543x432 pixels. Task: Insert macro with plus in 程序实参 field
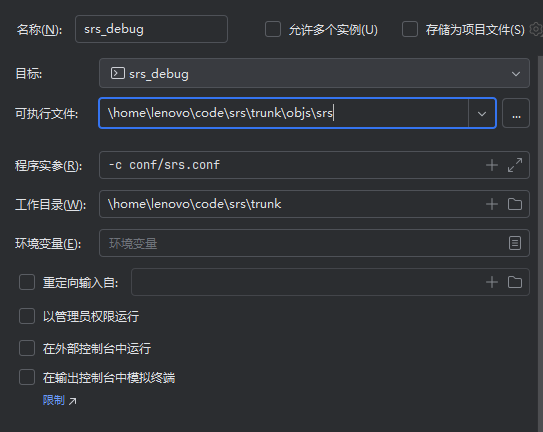click(x=491, y=165)
